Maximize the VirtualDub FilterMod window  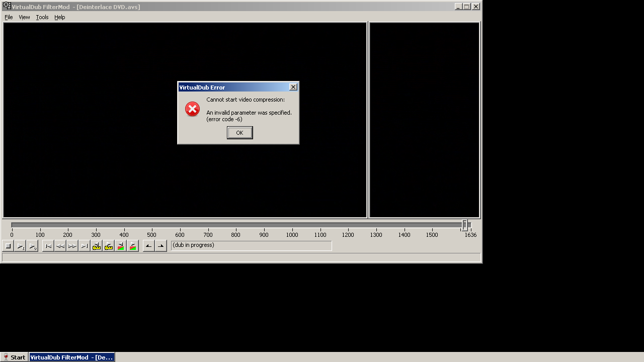coord(466,7)
